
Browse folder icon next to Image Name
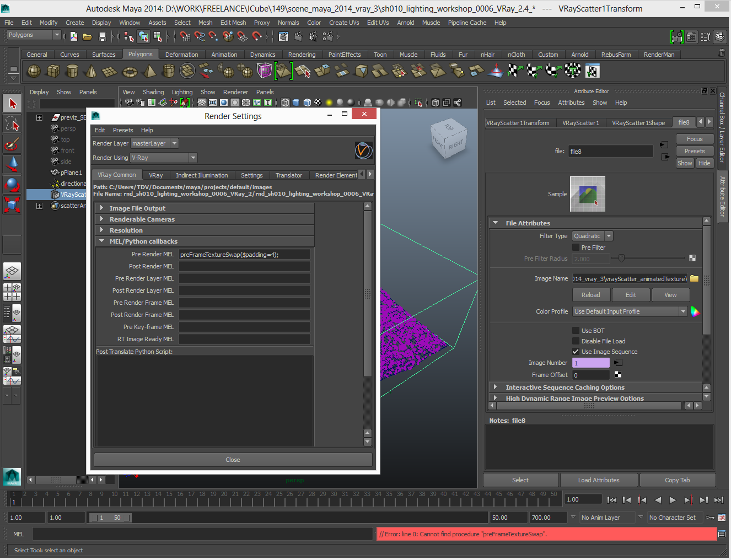(695, 279)
